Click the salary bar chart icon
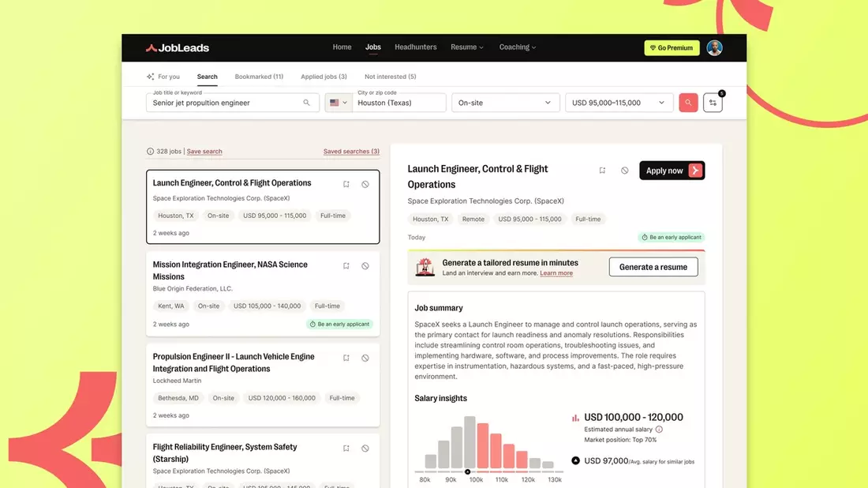 (x=575, y=418)
